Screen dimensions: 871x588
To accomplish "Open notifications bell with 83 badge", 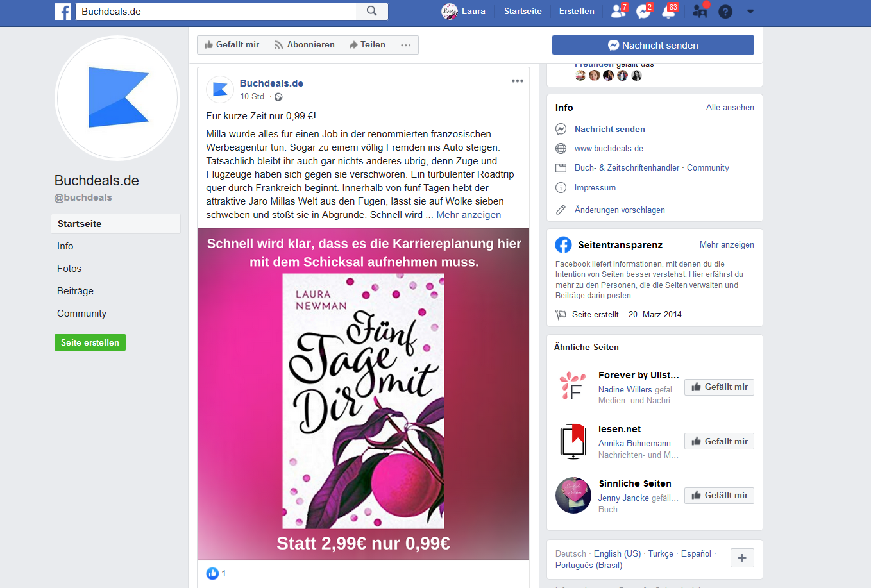I will click(669, 11).
